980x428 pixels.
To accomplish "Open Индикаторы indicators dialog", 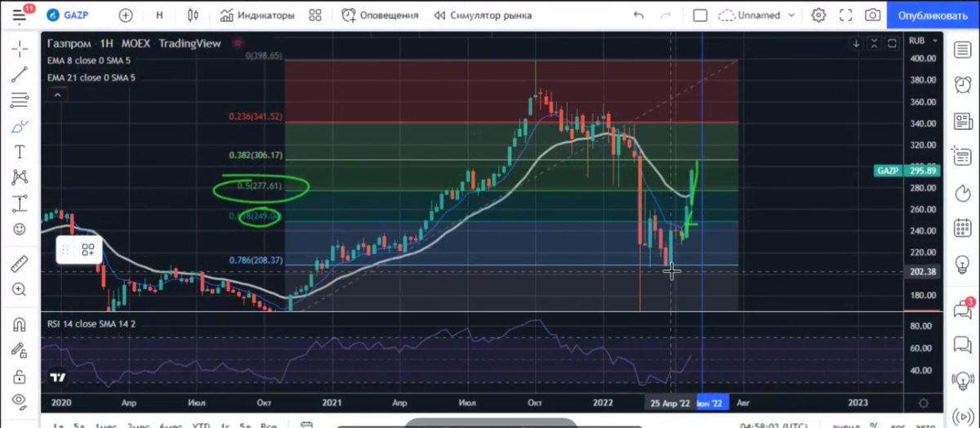I will (x=256, y=15).
